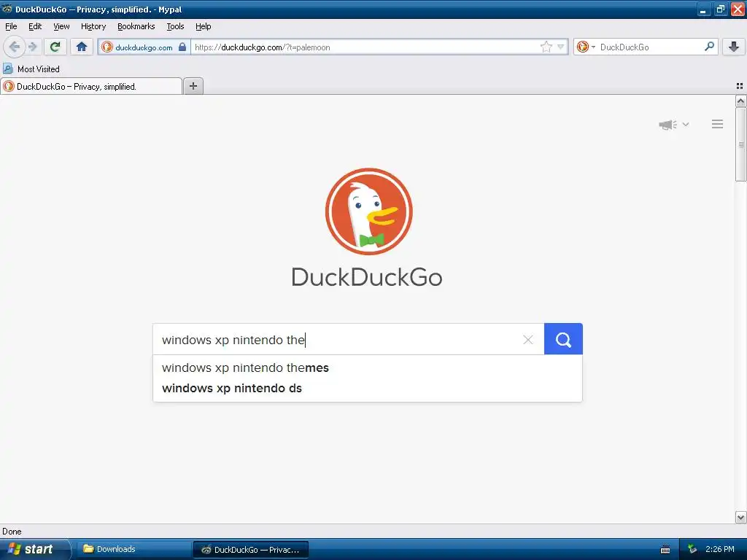Screen dimensions: 747x560
Task: Select the DuckDuckGo – Privacy, simplified tab
Action: click(91, 86)
